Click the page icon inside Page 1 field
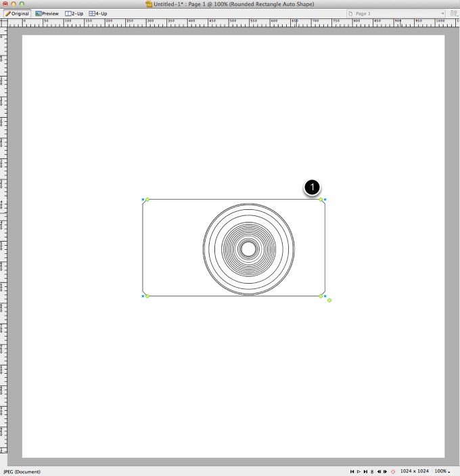The height and width of the screenshot is (476, 460). coord(351,14)
